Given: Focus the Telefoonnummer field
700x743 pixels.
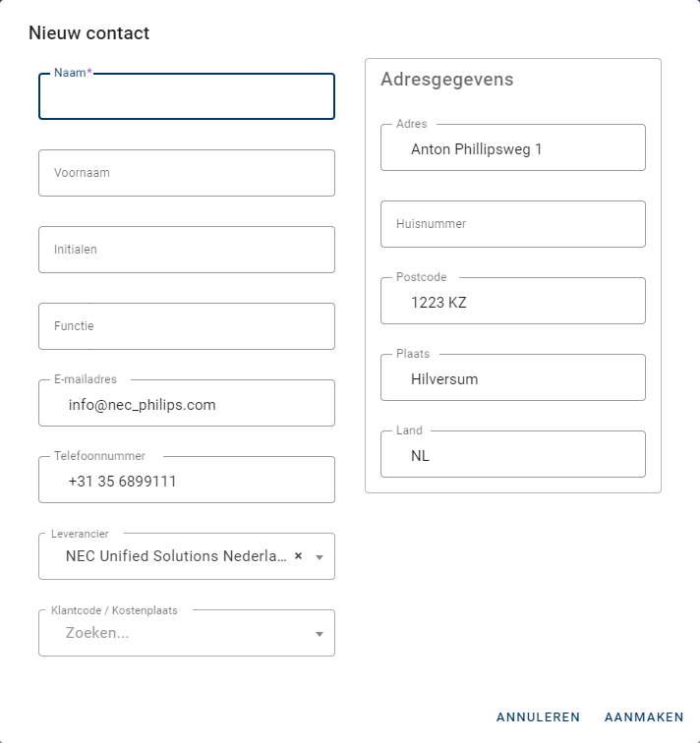Looking at the screenshot, I should point(187,481).
